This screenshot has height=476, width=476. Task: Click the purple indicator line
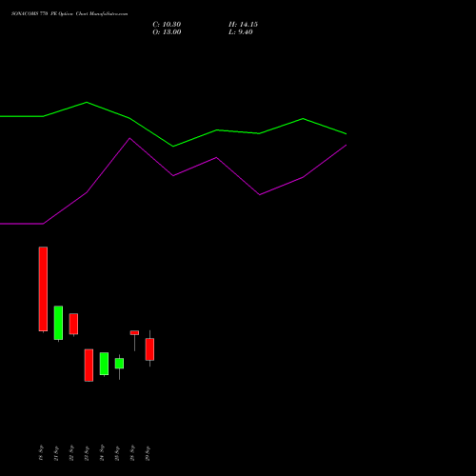tap(173, 175)
